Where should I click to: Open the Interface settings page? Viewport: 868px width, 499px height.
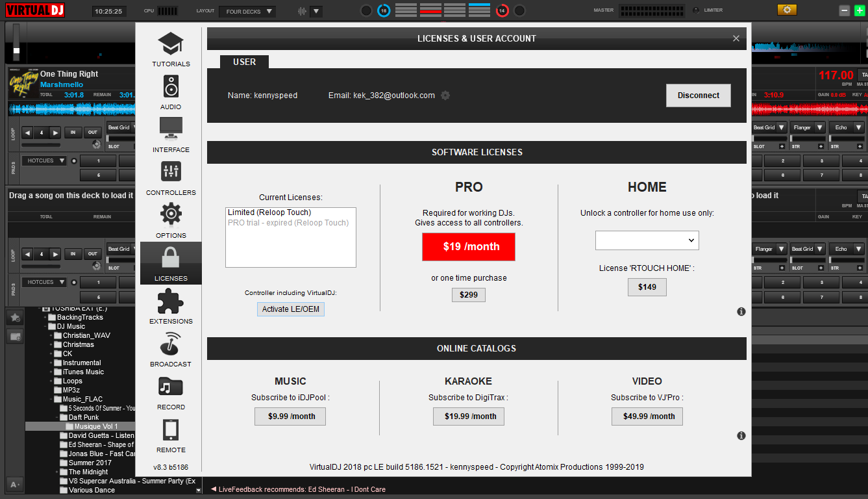point(171,135)
